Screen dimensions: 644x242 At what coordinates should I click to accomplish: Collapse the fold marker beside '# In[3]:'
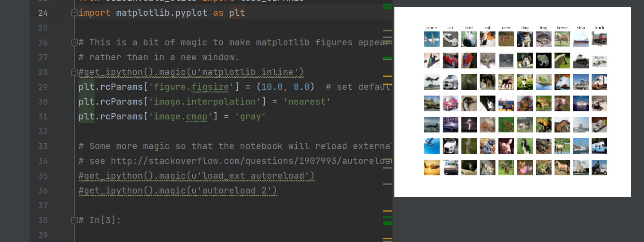[74, 220]
